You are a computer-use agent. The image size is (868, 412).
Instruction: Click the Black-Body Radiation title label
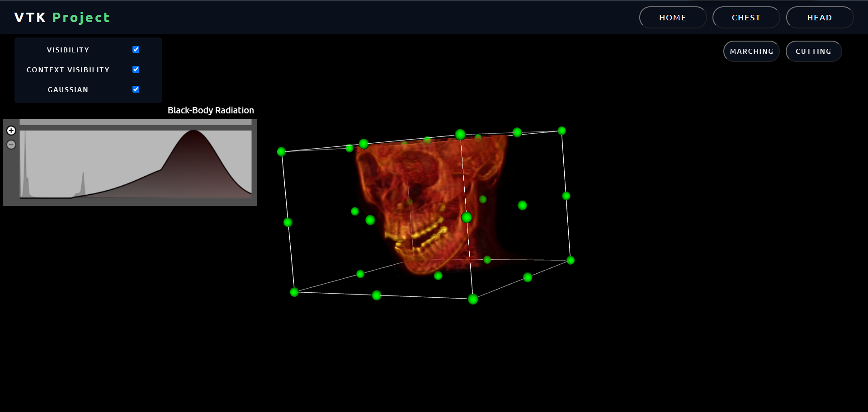pos(210,110)
